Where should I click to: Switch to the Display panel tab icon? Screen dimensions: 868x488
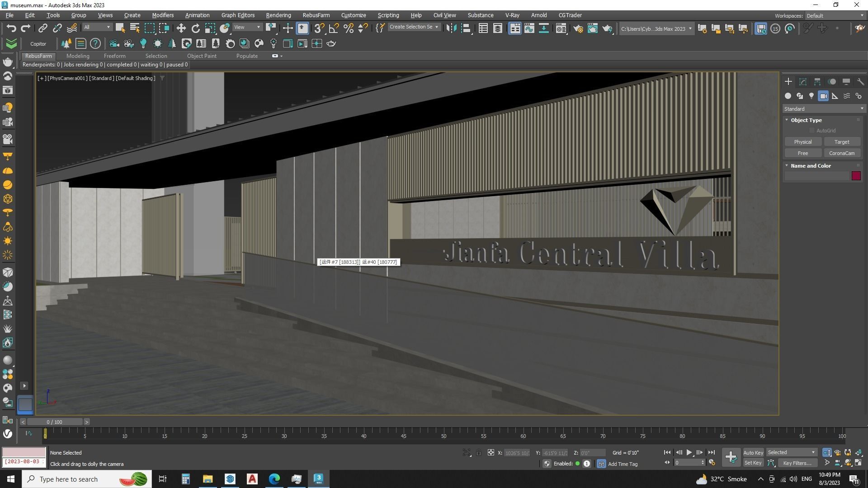click(846, 82)
